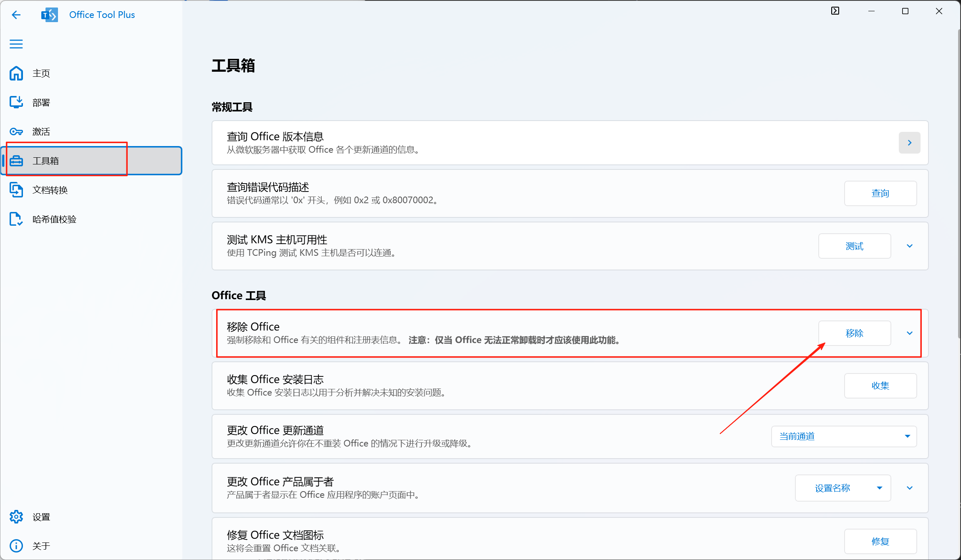This screenshot has width=961, height=560.
Task: Click the 移除 button to remove Office
Action: click(x=855, y=333)
